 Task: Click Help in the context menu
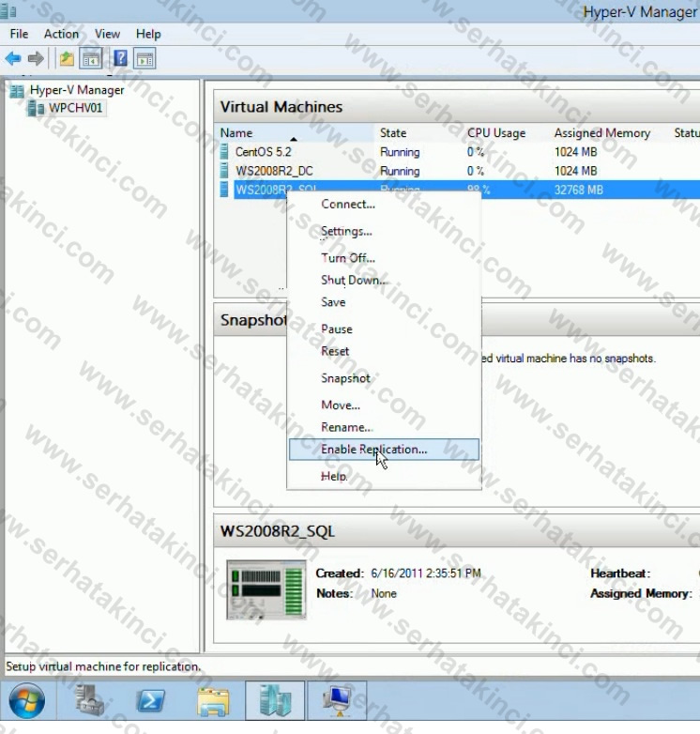coord(384,477)
